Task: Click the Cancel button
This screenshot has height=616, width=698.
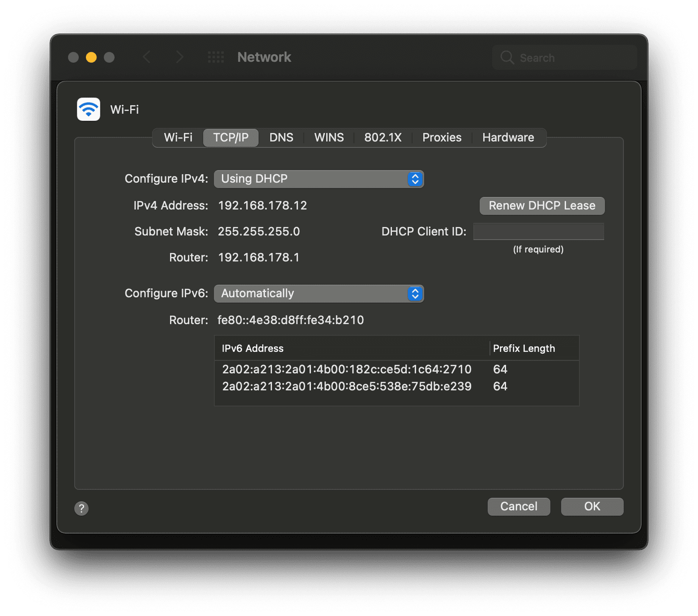Action: (518, 506)
